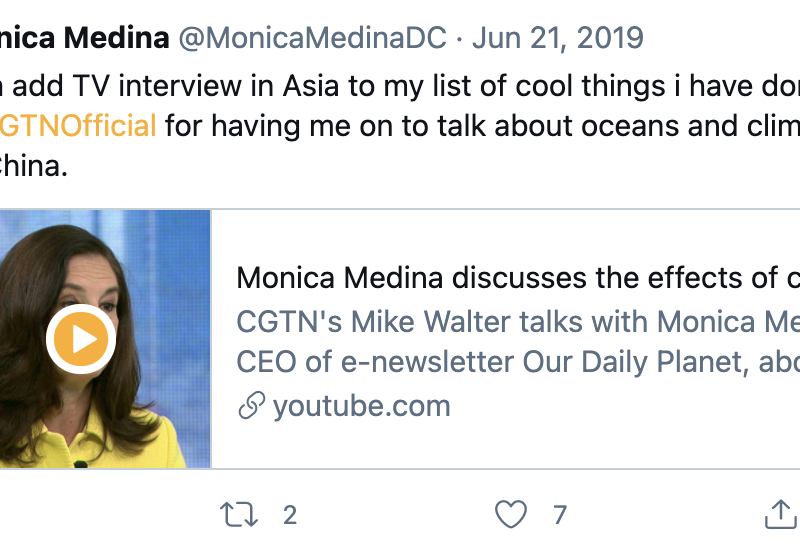Click the tweet's last line "china."
Image resolution: width=800 pixels, height=548 pixels.
click(x=33, y=166)
